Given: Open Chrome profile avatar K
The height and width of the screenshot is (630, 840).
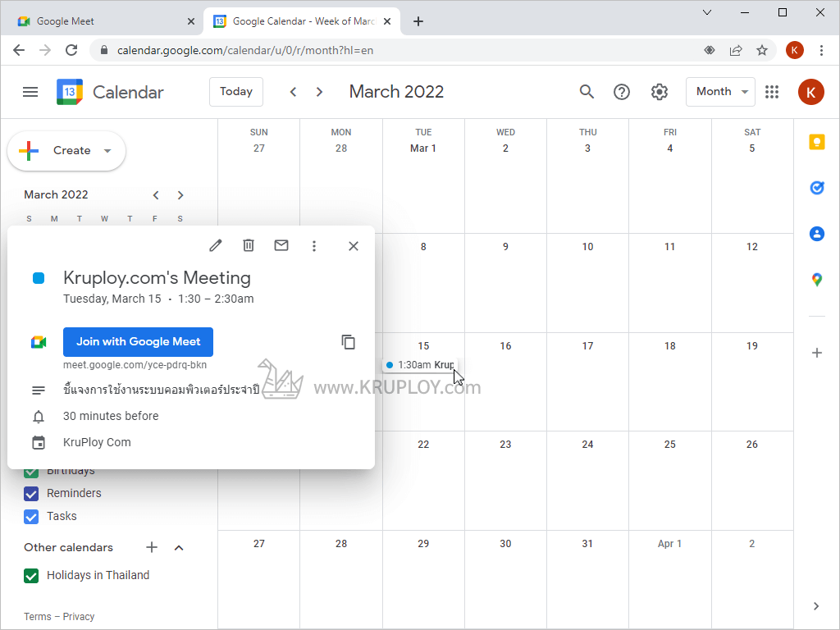Looking at the screenshot, I should point(794,50).
